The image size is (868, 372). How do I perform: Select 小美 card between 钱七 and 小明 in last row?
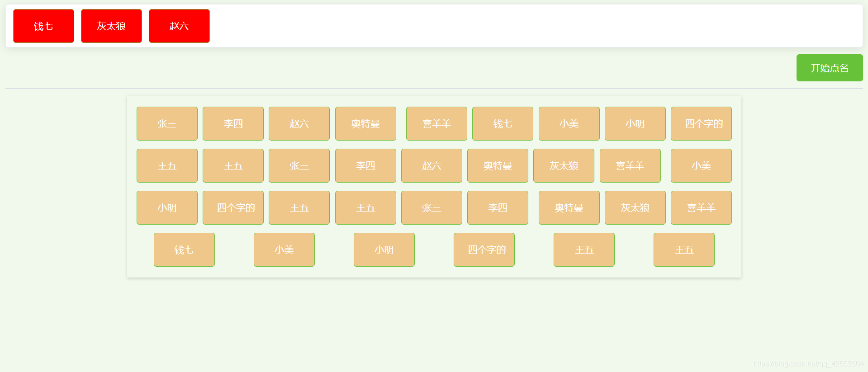284,250
